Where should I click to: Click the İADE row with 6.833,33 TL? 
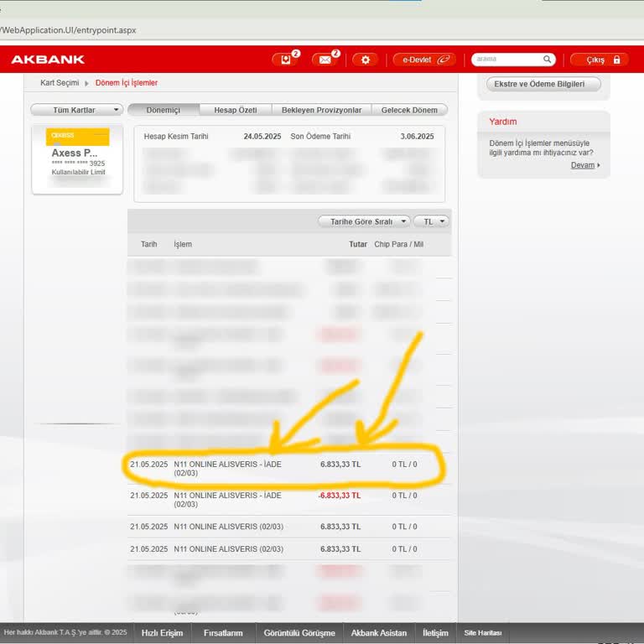(289, 469)
